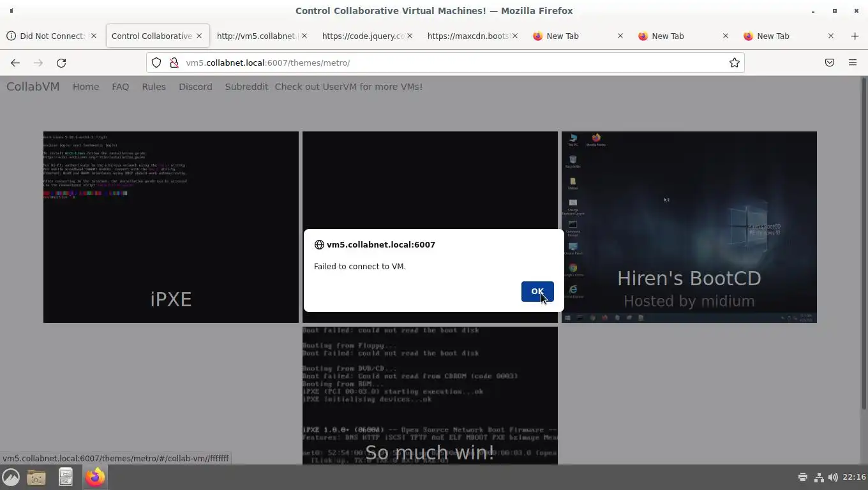Click the printer tray icon
This screenshot has height=490, width=868.
[803, 477]
